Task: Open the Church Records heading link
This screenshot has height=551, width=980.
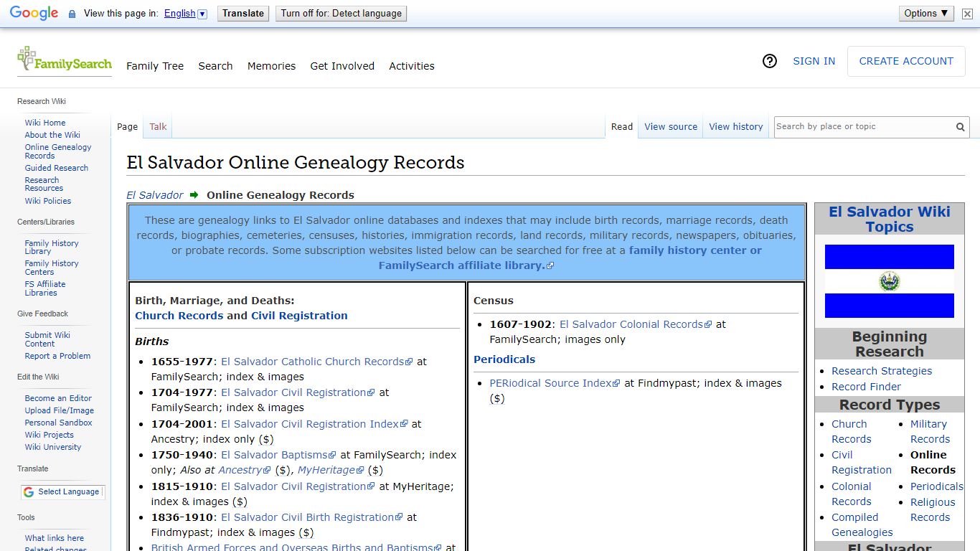Action: click(x=179, y=316)
